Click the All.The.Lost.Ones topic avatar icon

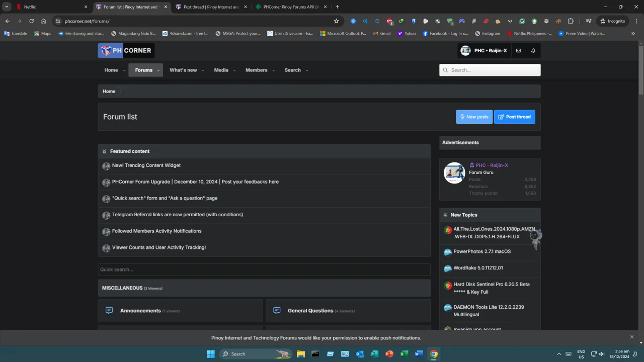point(448,230)
